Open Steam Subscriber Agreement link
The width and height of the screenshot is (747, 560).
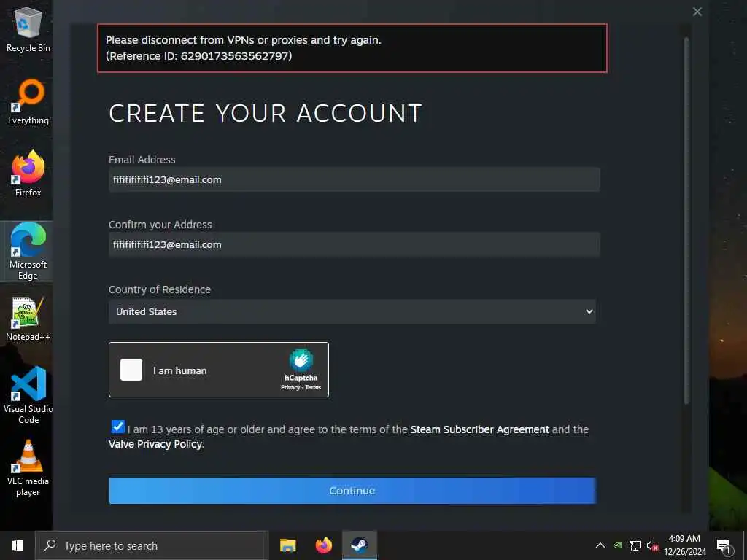click(x=480, y=429)
